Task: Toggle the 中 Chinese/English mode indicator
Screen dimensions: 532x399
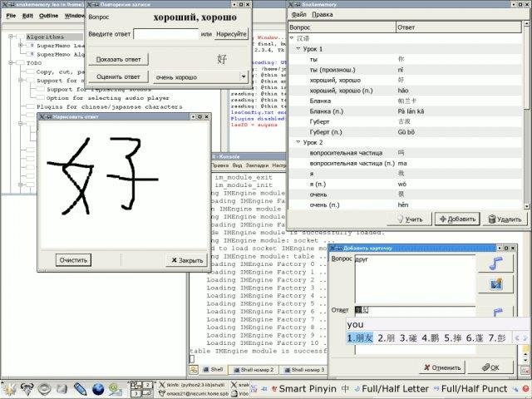Action: tap(345, 388)
